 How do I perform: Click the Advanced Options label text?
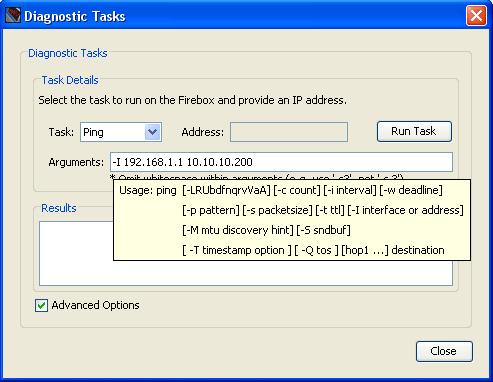pyautogui.click(x=96, y=305)
